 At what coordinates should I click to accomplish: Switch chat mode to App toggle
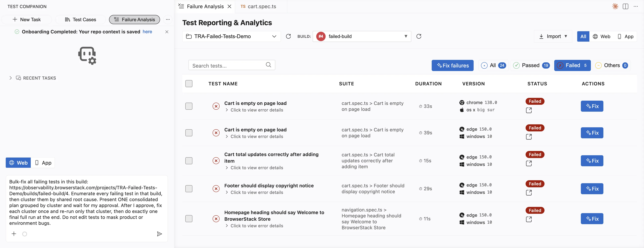click(43, 163)
